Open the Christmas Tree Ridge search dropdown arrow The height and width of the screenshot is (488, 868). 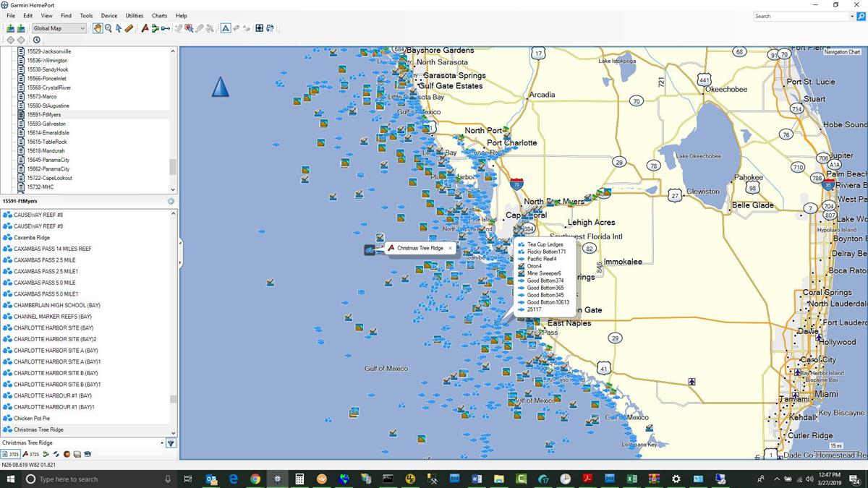(162, 443)
